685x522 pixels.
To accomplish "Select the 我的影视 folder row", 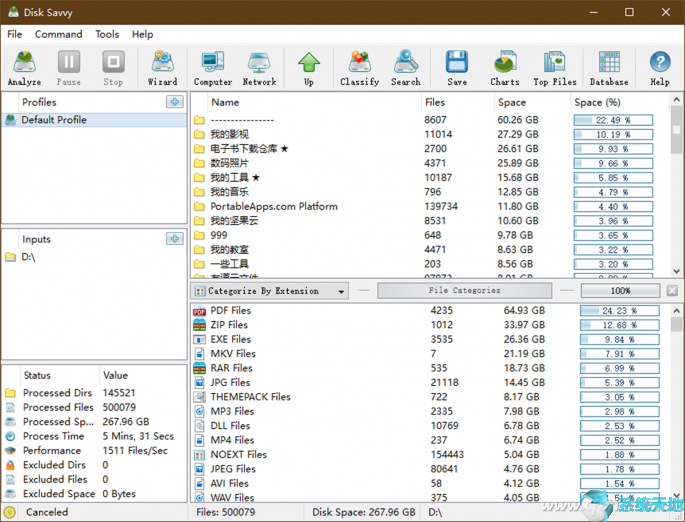I will 430,134.
